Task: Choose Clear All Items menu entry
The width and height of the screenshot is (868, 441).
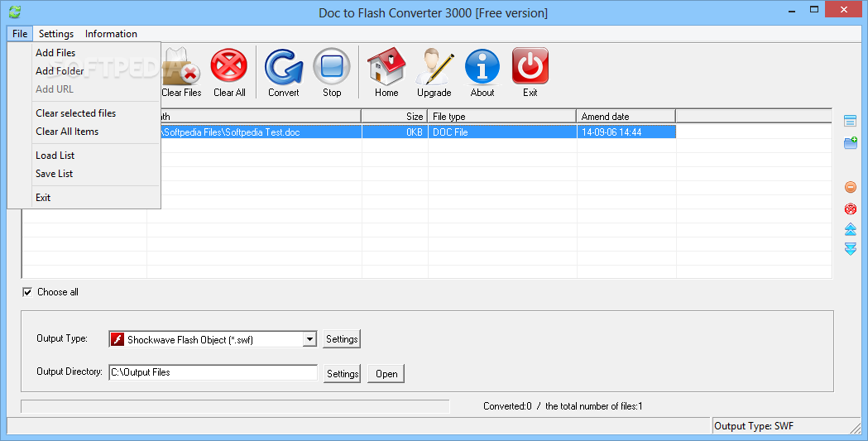Action: (x=67, y=131)
